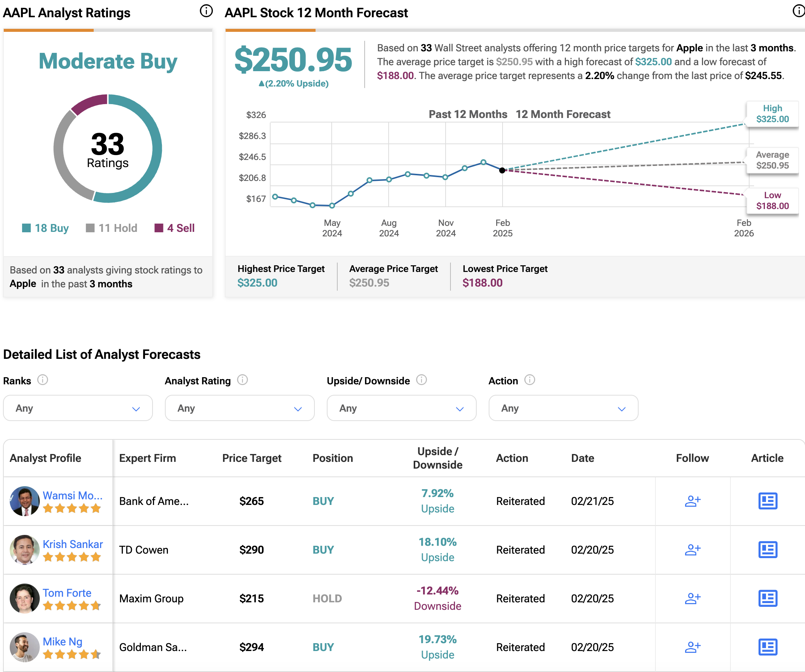
Task: Click the High $325.00 forecast label
Action: pyautogui.click(x=772, y=114)
